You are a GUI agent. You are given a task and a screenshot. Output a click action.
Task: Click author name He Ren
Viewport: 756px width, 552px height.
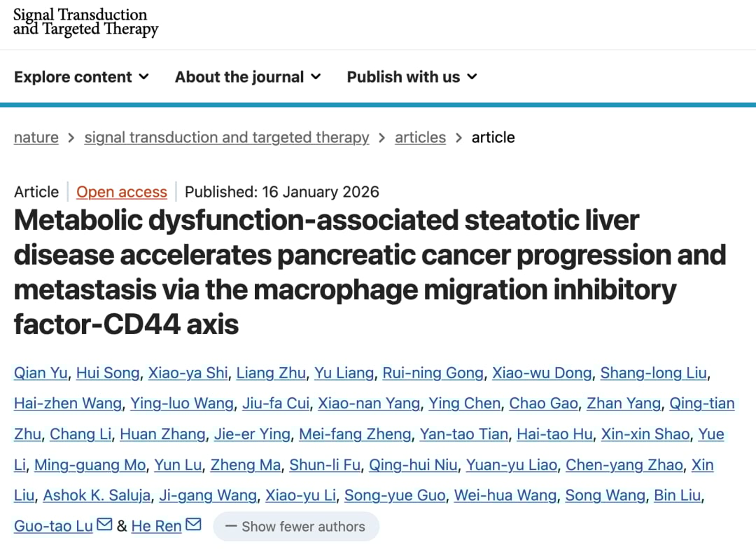(156, 526)
